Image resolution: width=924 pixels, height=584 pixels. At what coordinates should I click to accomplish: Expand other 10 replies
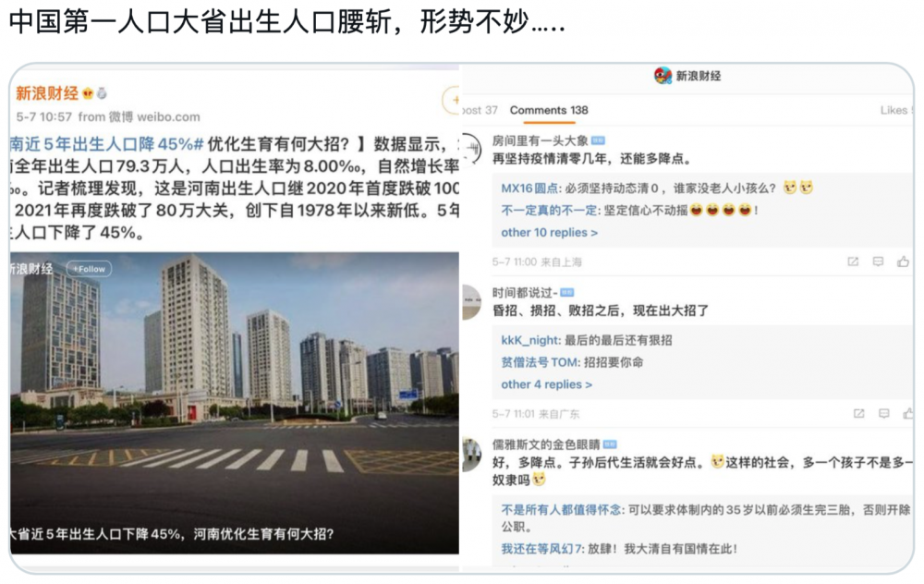click(x=549, y=233)
